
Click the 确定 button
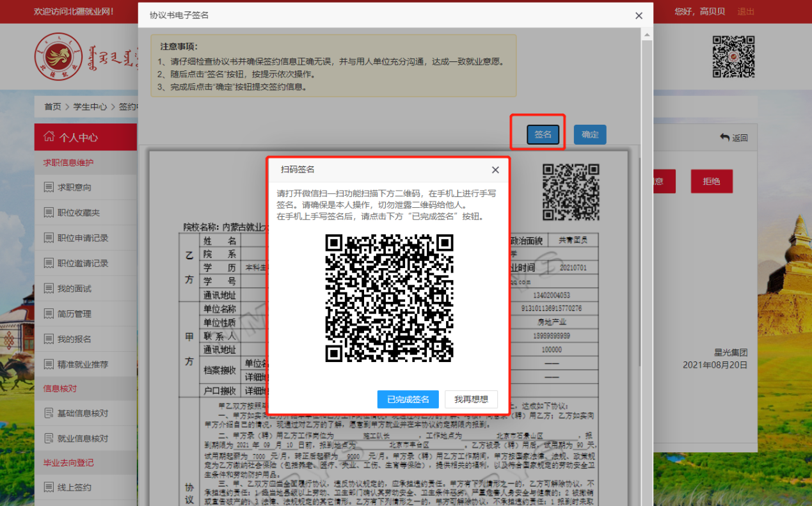(x=589, y=135)
